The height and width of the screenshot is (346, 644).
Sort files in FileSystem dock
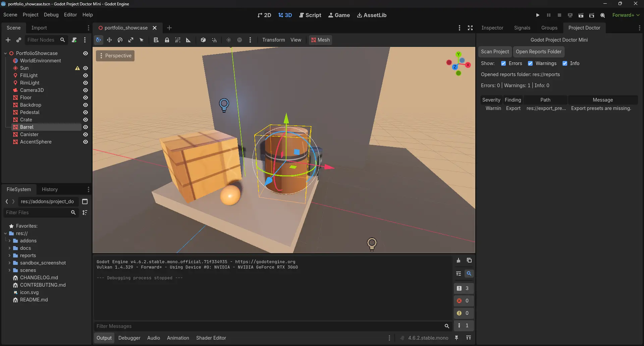(x=85, y=213)
